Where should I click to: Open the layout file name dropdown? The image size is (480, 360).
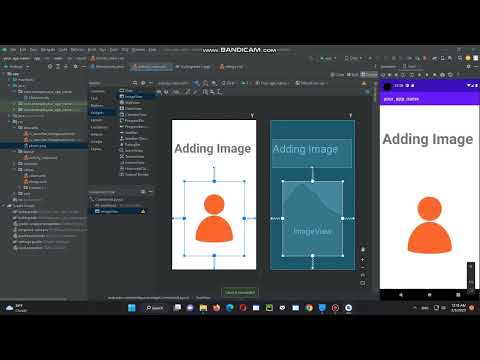173,83
